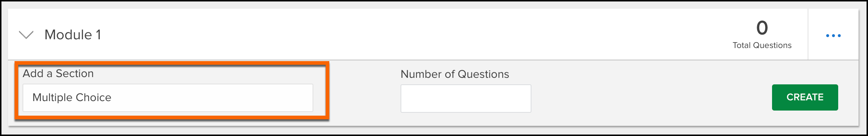Click the Module 1 header row
The width and height of the screenshot is (868, 136).
407,35
